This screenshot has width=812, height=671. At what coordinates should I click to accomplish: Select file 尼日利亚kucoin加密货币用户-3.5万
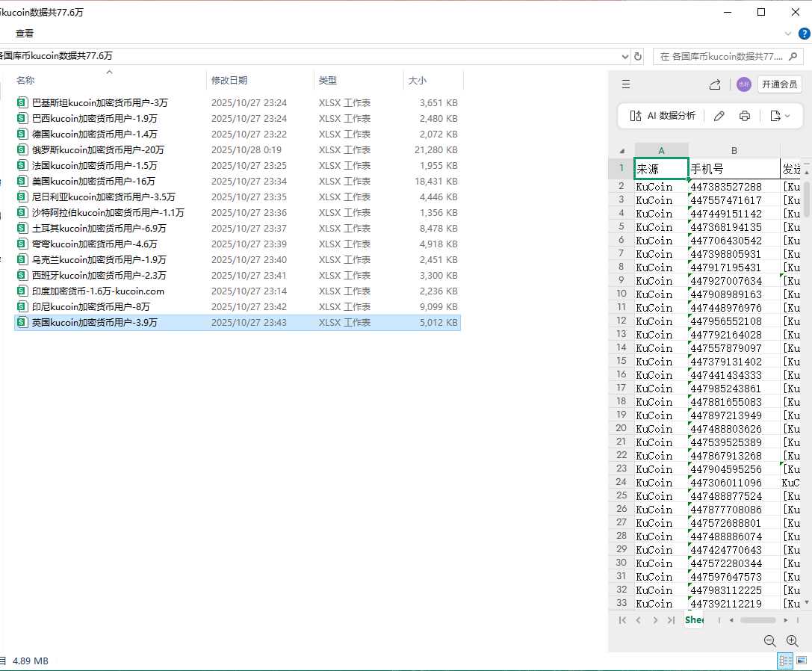[x=104, y=197]
